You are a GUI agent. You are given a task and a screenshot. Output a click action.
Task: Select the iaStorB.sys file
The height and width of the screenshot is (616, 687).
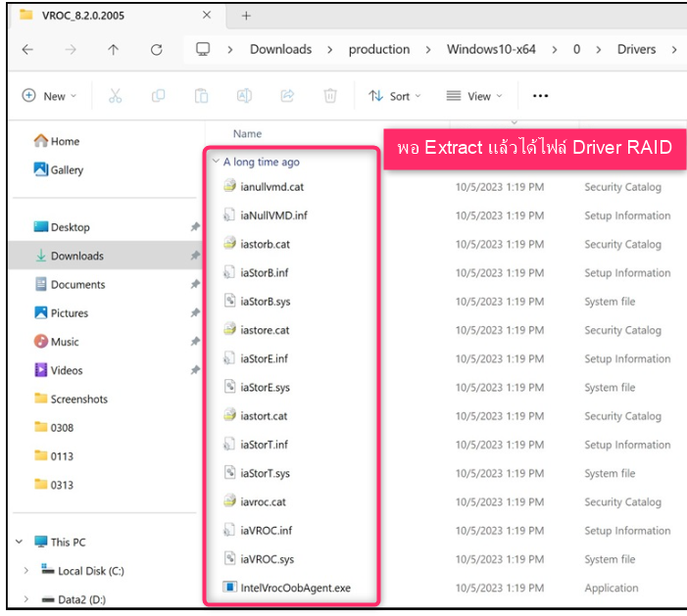pos(257,302)
